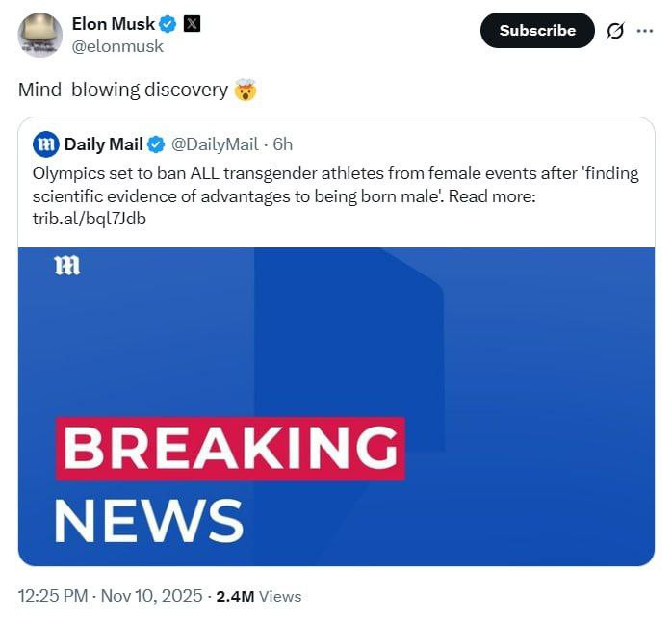672x623 pixels.
Task: Click the small Daily Mail logo on the image
Action: 67,266
